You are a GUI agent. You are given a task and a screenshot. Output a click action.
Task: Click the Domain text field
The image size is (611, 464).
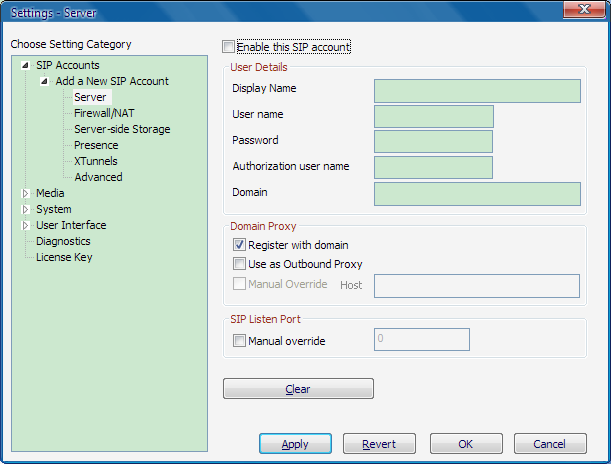click(x=477, y=194)
